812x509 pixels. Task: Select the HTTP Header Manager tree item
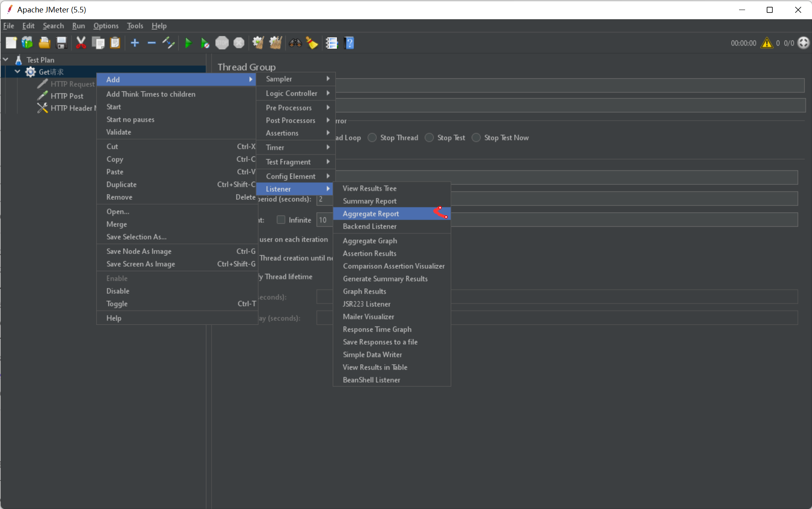pos(67,108)
